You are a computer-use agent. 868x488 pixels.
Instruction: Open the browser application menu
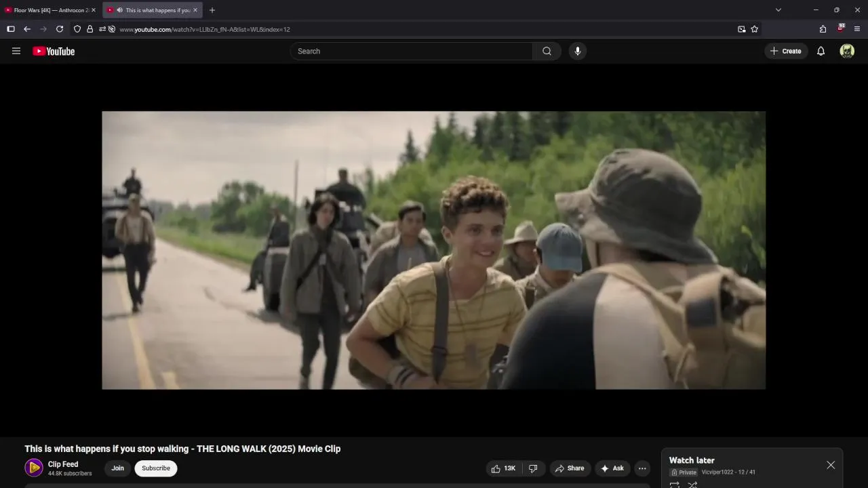(857, 29)
